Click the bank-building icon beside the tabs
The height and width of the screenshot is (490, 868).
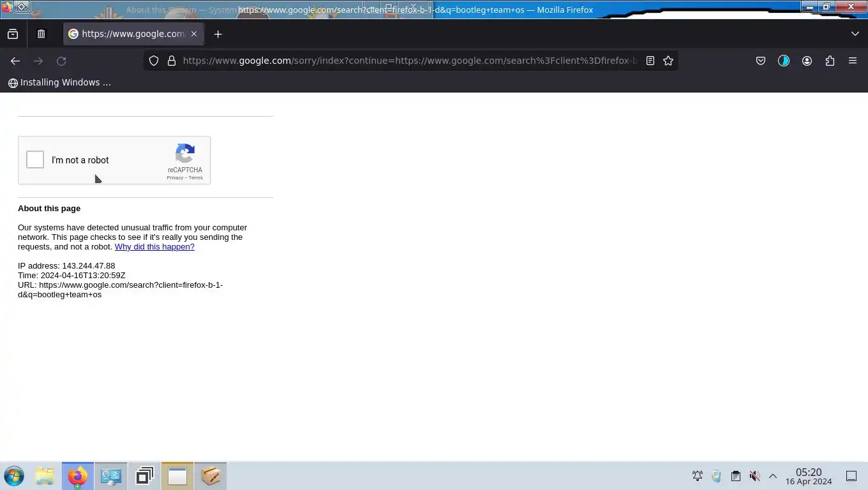point(41,34)
